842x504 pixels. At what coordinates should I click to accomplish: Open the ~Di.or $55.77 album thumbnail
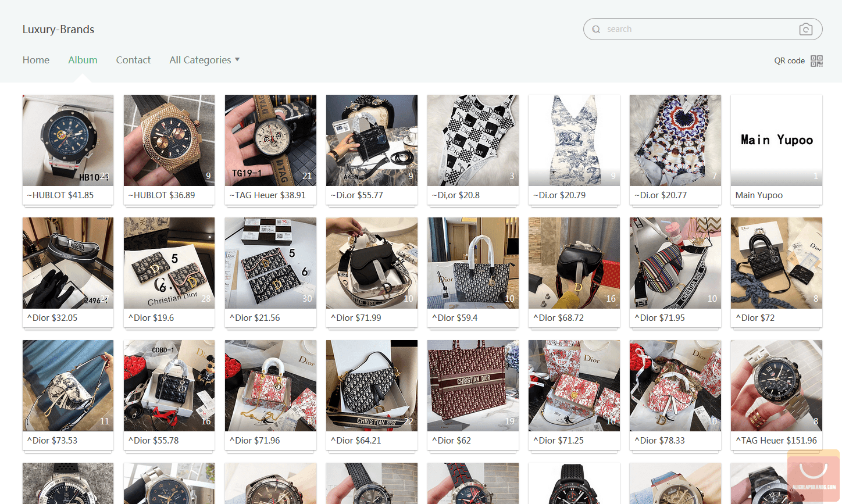click(372, 140)
